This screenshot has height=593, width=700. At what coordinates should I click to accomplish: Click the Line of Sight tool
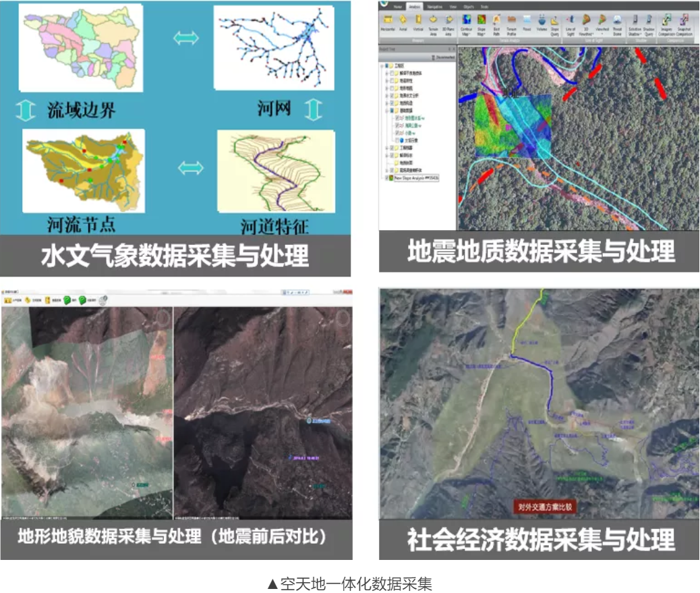[x=570, y=24]
